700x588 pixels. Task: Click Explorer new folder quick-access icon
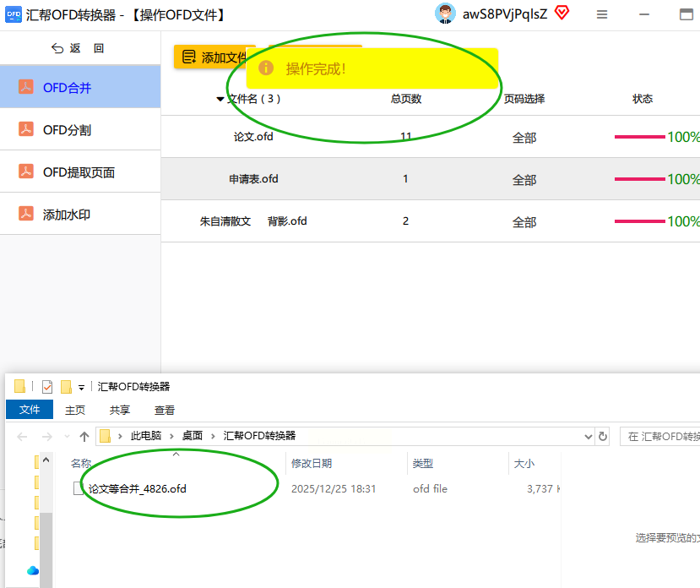point(66,386)
